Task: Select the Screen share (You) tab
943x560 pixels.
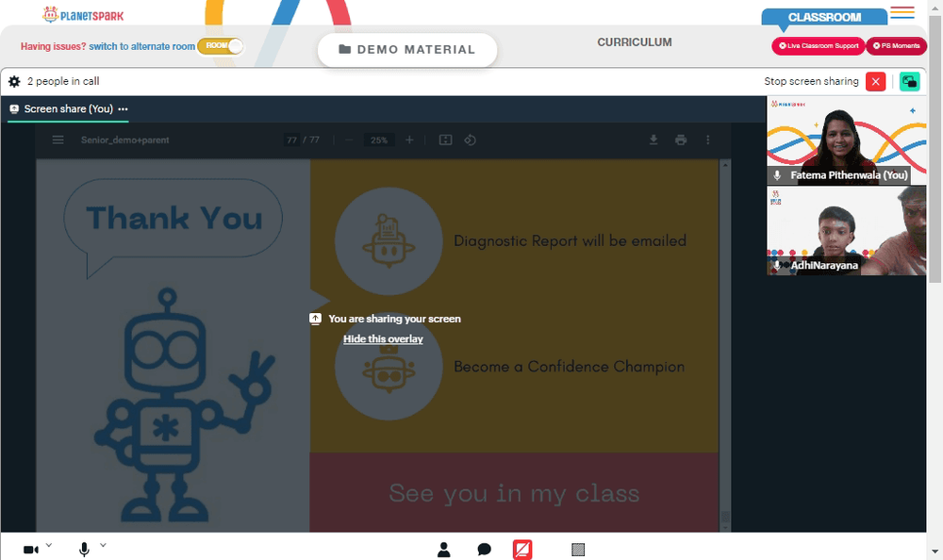Action: 68,108
